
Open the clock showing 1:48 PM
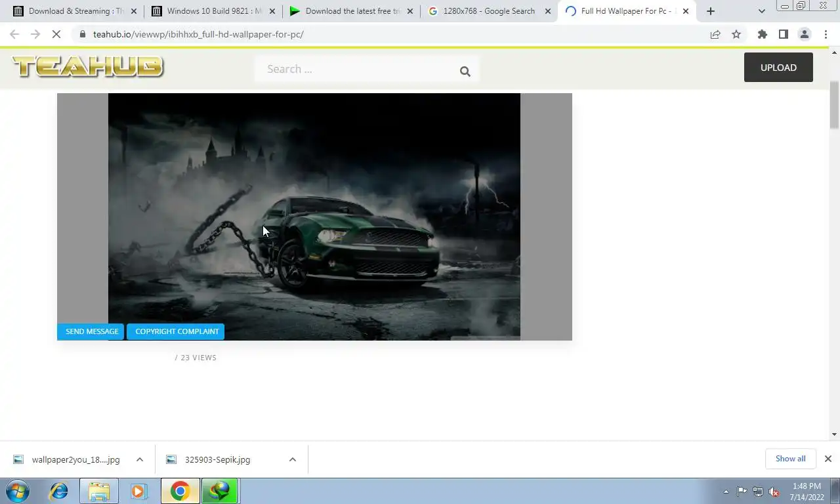(x=807, y=492)
